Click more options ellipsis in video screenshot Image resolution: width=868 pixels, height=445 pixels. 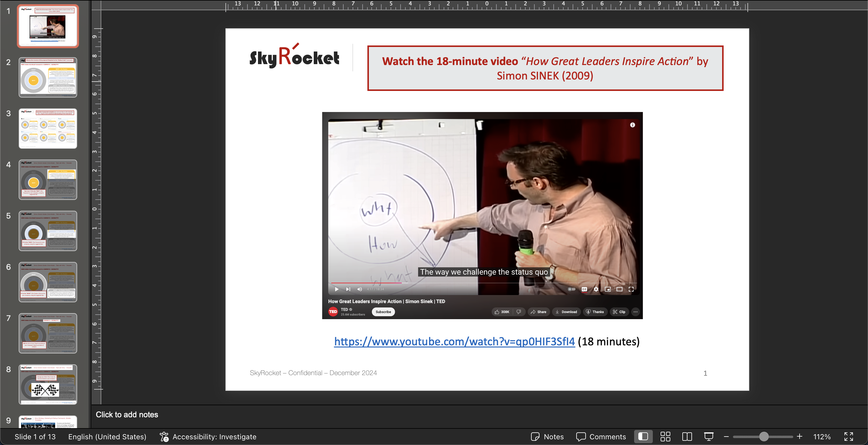(636, 312)
